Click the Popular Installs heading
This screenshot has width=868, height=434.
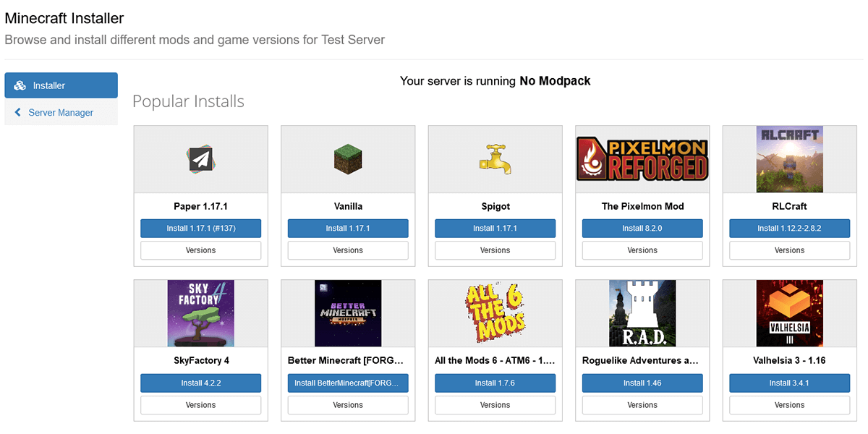[x=188, y=101]
